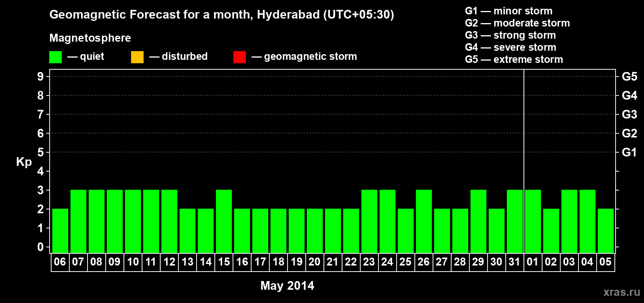Click the orange disturbed legend swatch

pos(137,57)
